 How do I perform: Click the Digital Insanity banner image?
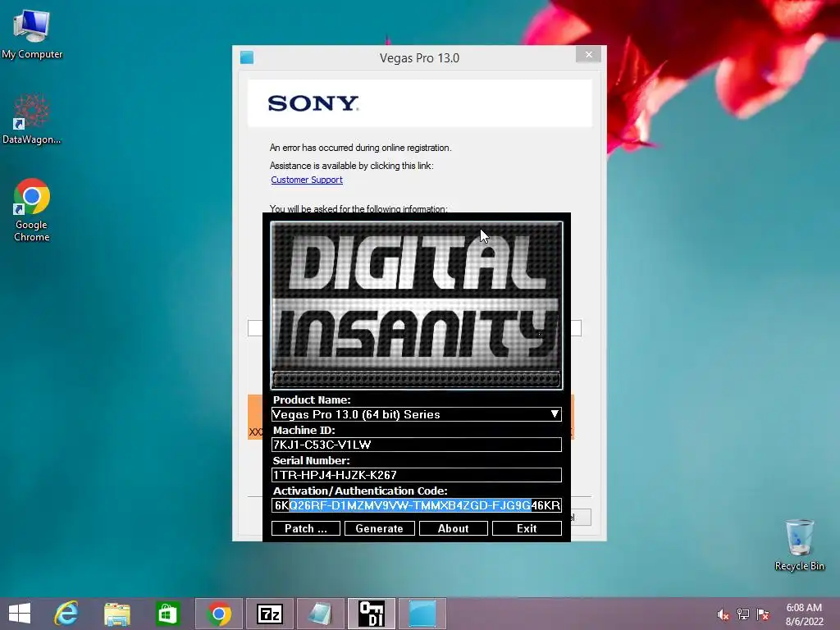(416, 305)
